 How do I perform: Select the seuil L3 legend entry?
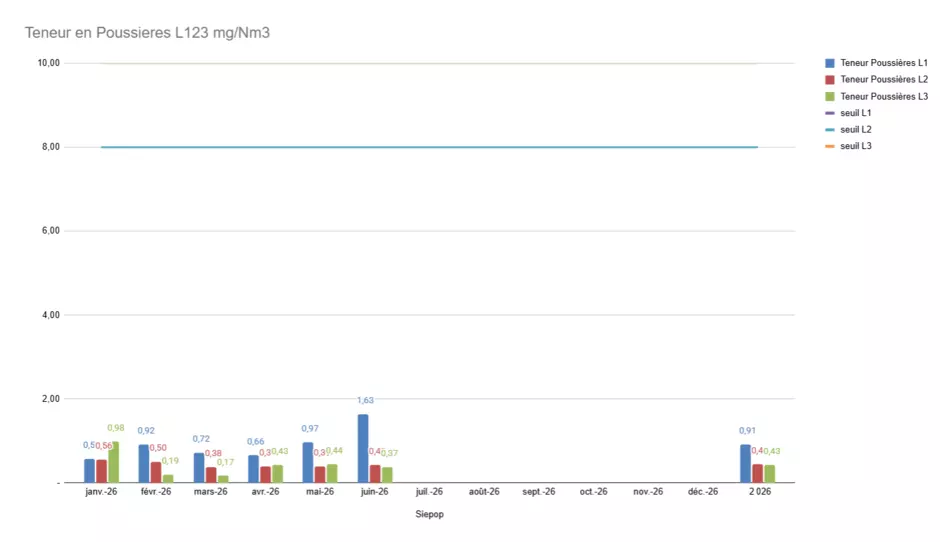coord(848,146)
